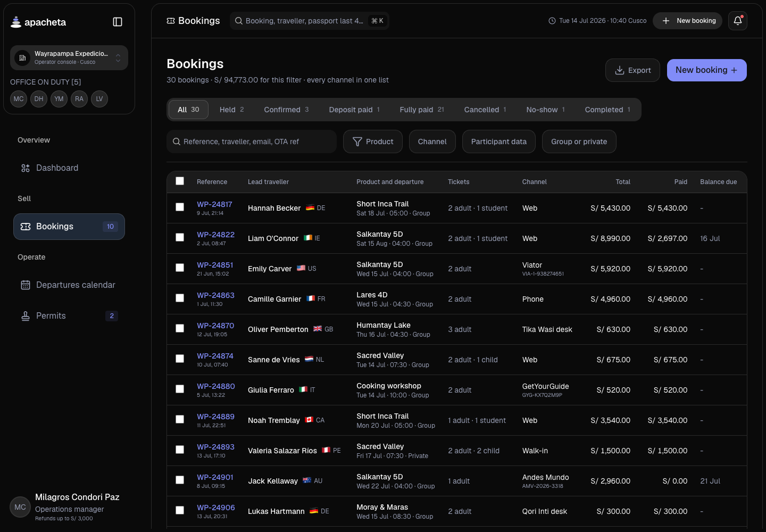Sort by the Balance due column header

pos(719,182)
